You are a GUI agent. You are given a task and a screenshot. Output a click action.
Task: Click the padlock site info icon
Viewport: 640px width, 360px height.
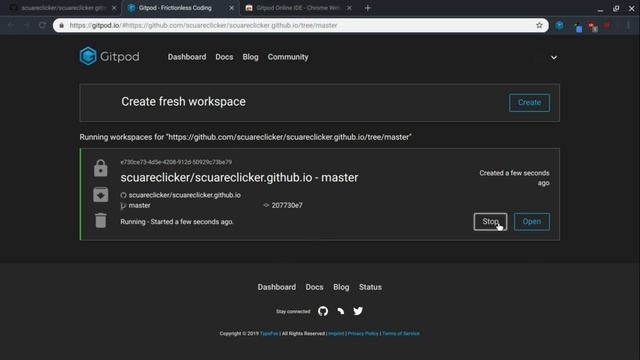pyautogui.click(x=62, y=25)
